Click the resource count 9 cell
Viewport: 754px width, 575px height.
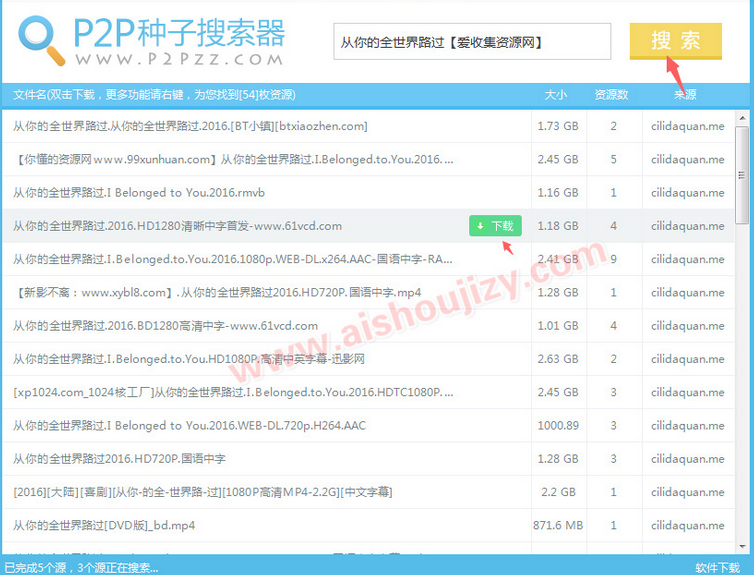coord(614,259)
